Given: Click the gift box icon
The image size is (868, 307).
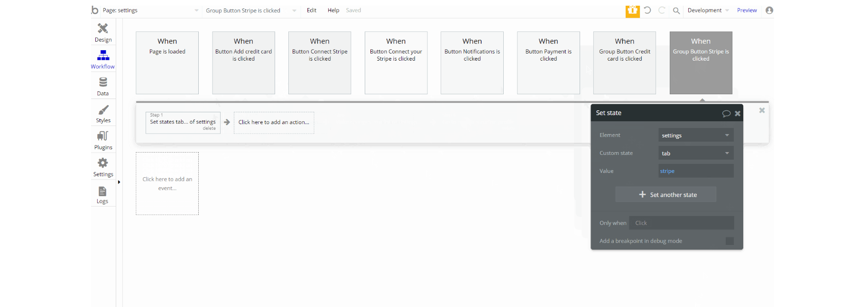Looking at the screenshot, I should [632, 10].
